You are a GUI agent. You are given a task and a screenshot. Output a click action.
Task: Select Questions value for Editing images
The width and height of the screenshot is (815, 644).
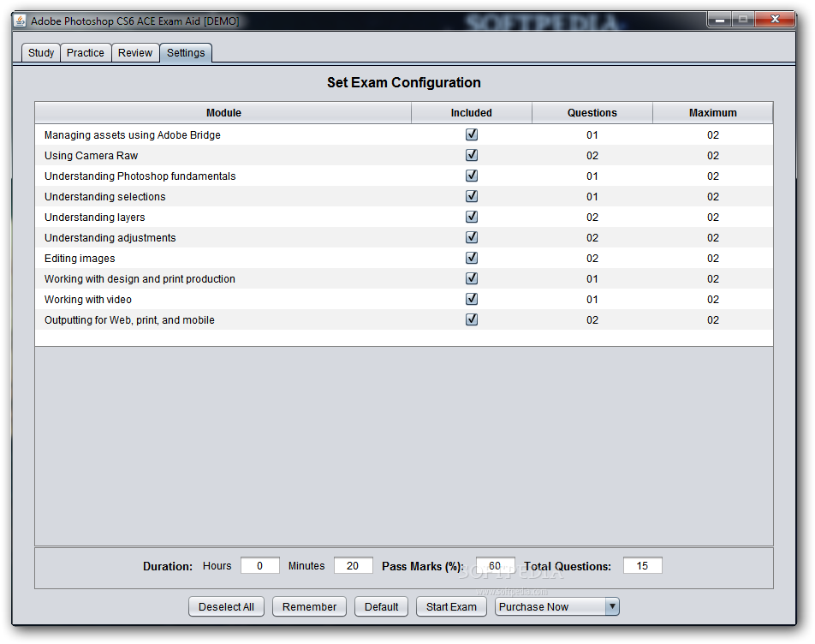[592, 259]
